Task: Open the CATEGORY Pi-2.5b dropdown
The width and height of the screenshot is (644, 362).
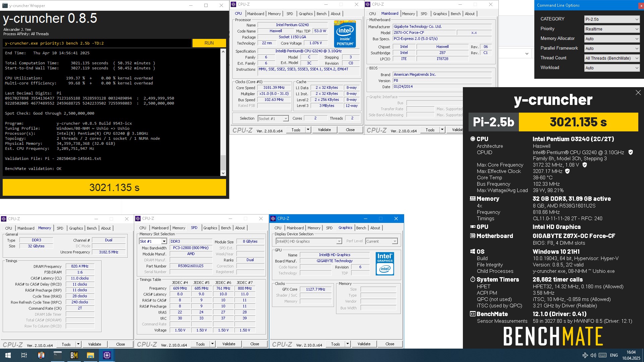Action: 612,19
